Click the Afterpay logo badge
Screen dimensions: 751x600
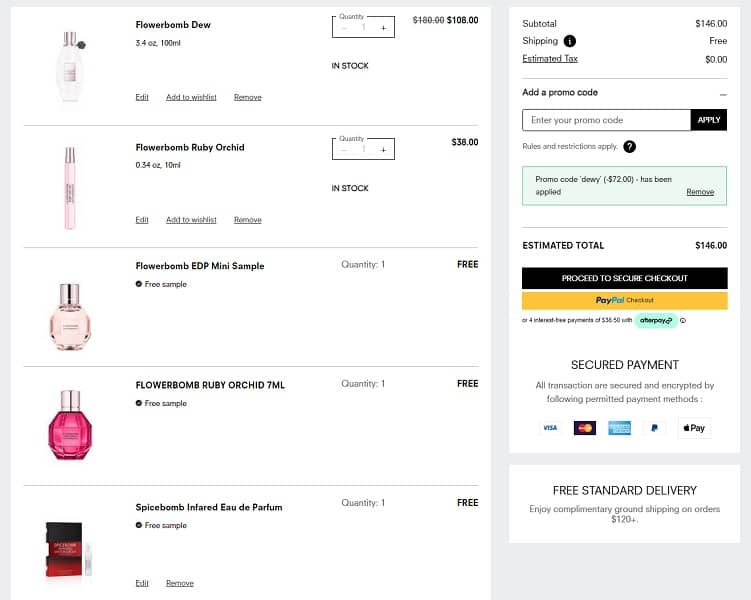pos(655,321)
